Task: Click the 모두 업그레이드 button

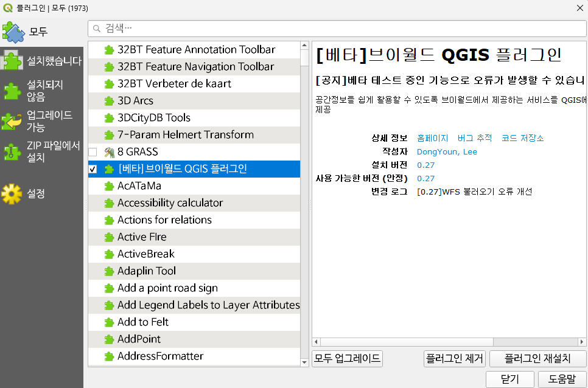Action: click(x=347, y=358)
